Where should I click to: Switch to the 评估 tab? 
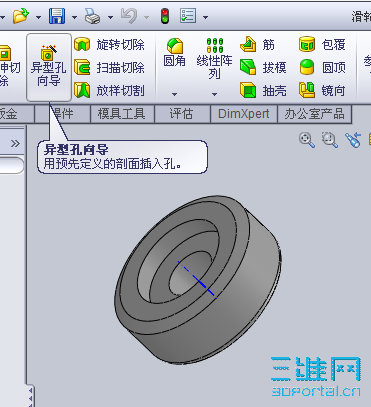182,114
